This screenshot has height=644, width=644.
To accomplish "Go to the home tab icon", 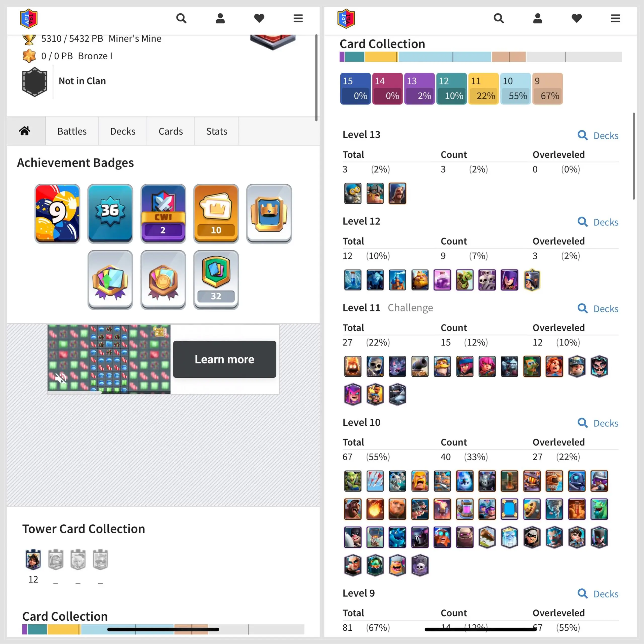I will [x=24, y=131].
